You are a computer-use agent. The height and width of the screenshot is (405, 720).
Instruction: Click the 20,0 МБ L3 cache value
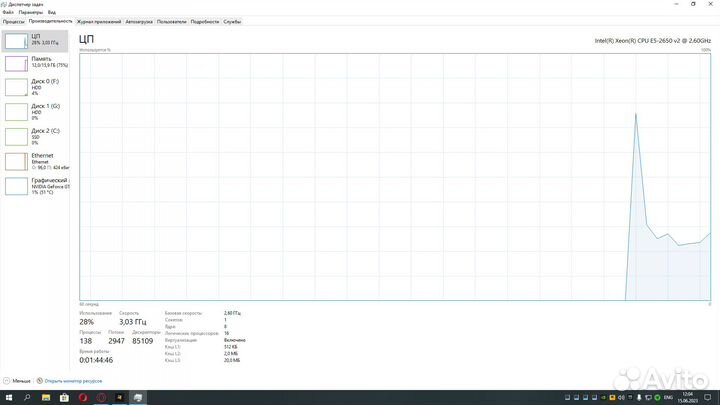[231, 360]
